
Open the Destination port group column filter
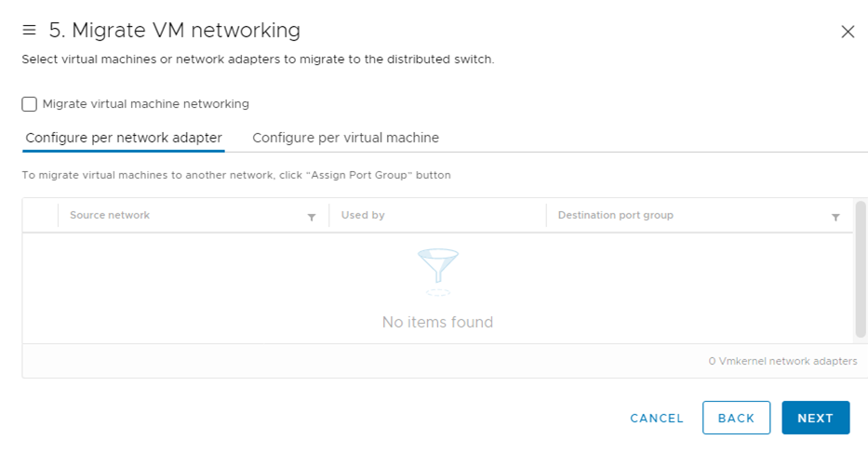835,217
